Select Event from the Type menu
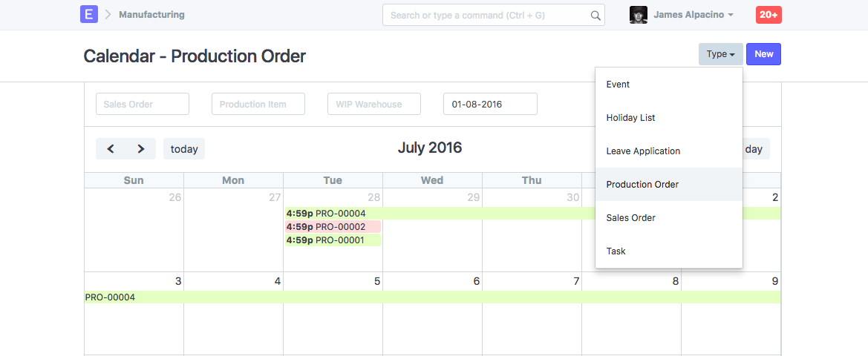The image size is (868, 356). click(618, 85)
